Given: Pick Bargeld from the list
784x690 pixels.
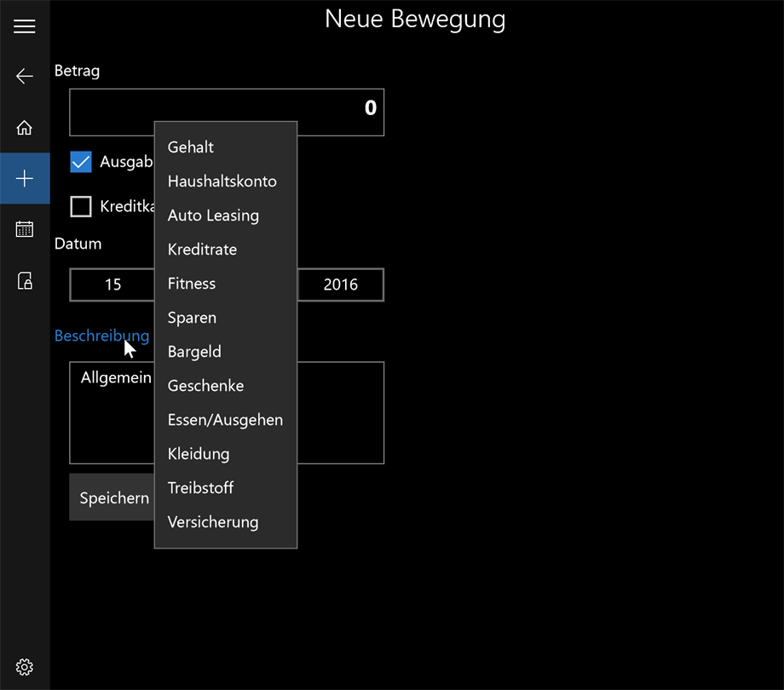Looking at the screenshot, I should 226,352.
